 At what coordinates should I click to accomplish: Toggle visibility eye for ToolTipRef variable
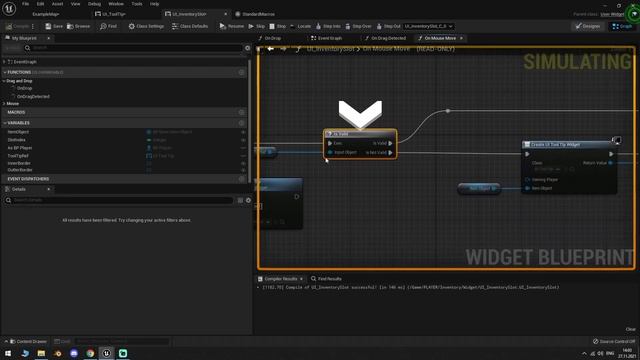point(243,156)
